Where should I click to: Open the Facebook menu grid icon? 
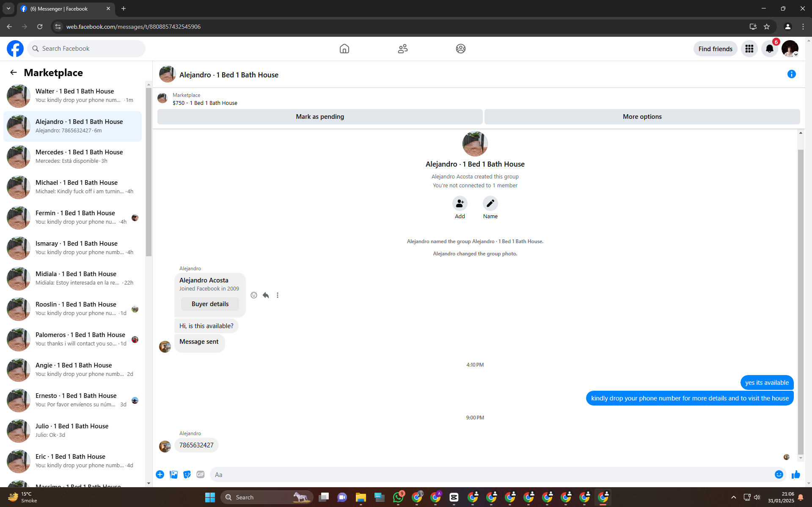click(749, 49)
